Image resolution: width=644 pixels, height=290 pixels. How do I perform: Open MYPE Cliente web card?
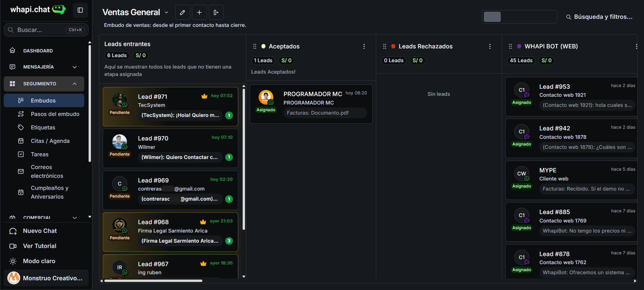point(571,180)
